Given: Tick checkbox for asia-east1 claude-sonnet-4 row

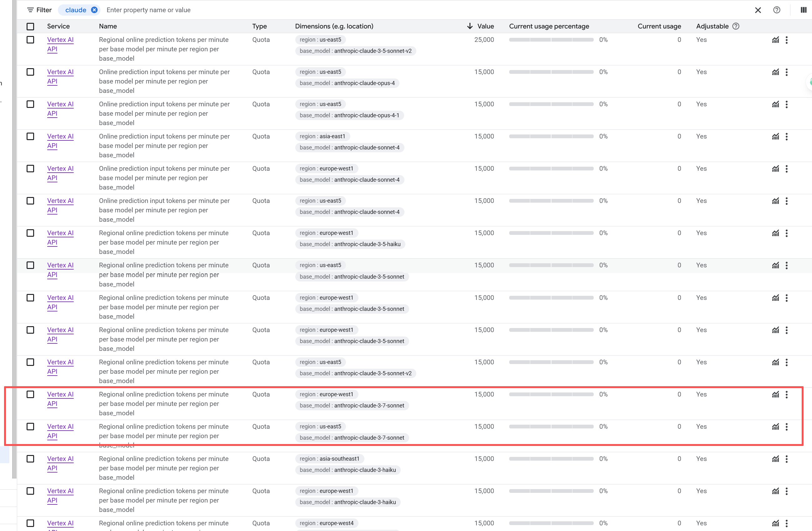Looking at the screenshot, I should tap(30, 136).
